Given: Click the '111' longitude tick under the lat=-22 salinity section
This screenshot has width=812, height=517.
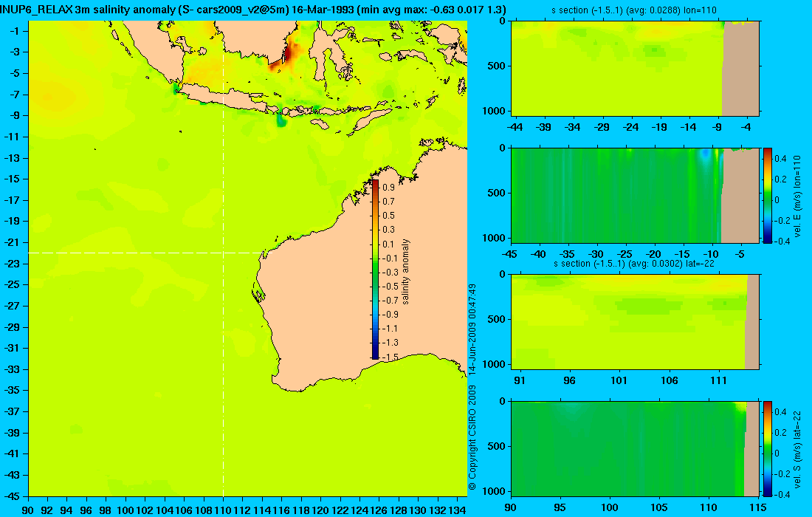Looking at the screenshot, I should [x=719, y=380].
